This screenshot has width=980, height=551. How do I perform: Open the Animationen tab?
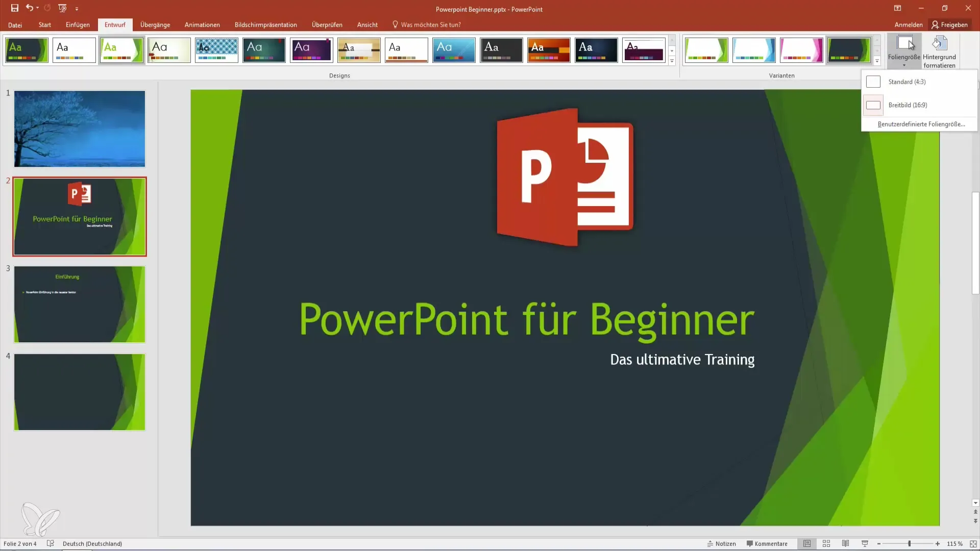(x=202, y=24)
